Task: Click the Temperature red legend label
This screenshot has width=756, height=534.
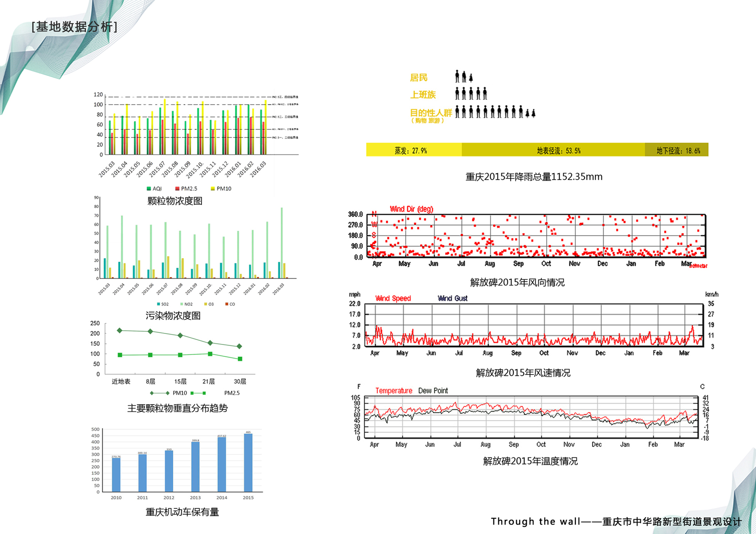Action: click(x=394, y=391)
